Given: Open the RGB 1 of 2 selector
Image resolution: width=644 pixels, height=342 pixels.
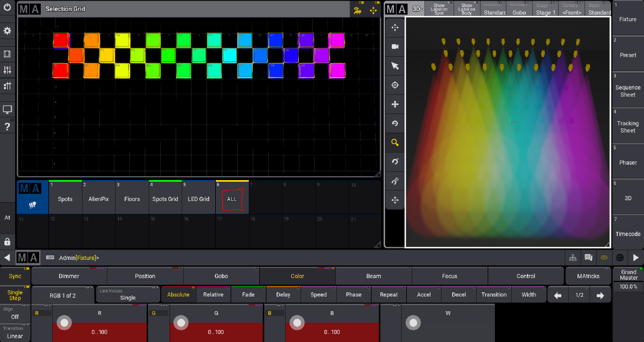Looking at the screenshot, I should point(62,294).
